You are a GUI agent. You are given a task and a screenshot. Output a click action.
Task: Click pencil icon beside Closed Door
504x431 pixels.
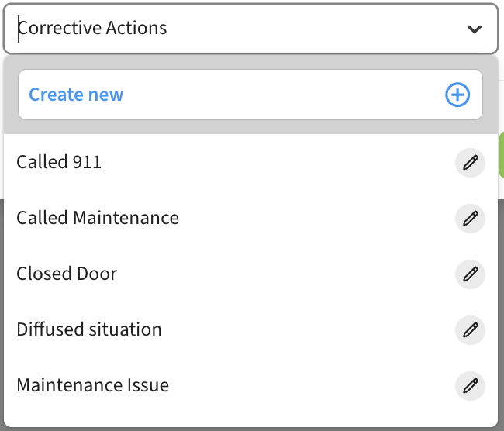point(469,274)
